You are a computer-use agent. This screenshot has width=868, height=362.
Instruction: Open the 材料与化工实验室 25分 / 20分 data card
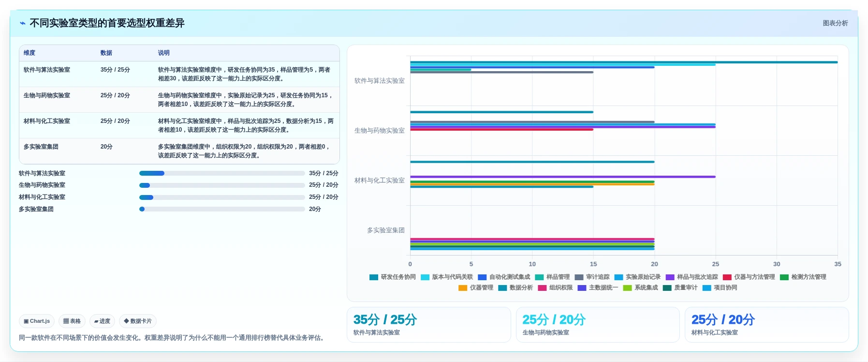[x=767, y=325]
